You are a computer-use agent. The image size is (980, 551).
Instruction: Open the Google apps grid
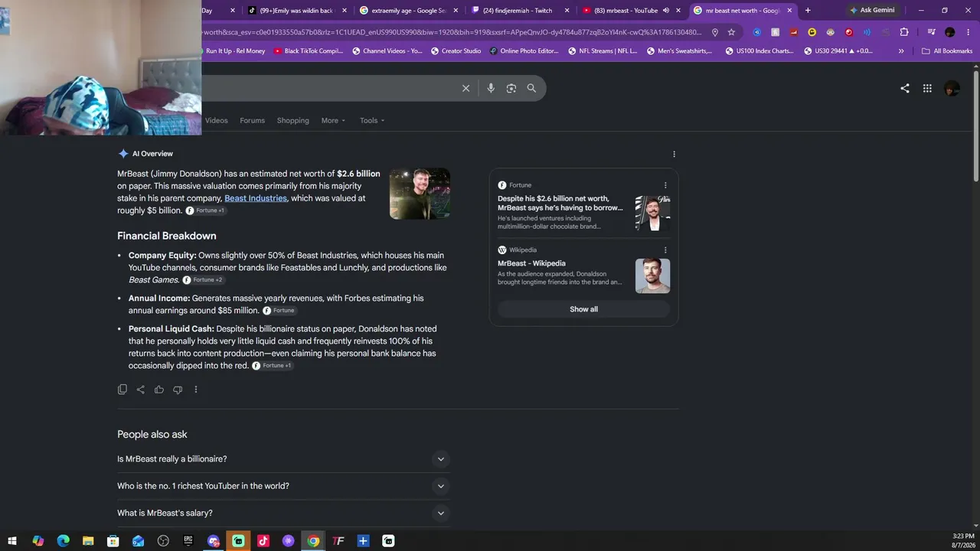927,88
